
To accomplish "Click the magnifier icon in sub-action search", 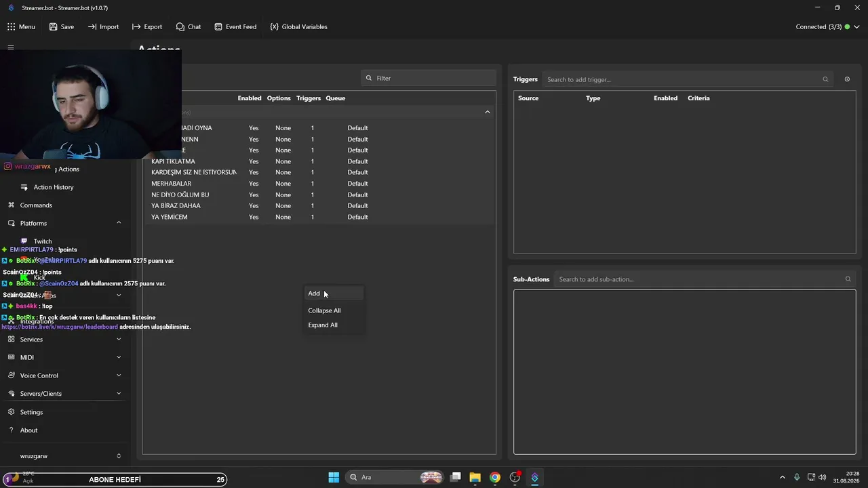I will (x=848, y=279).
